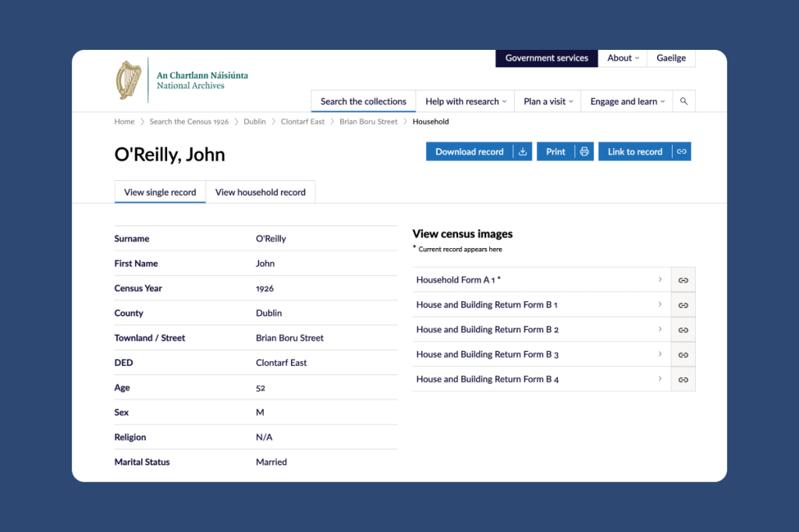This screenshot has height=532, width=799.
Task: Copy link icon for Return Form B 1
Action: coord(684,305)
